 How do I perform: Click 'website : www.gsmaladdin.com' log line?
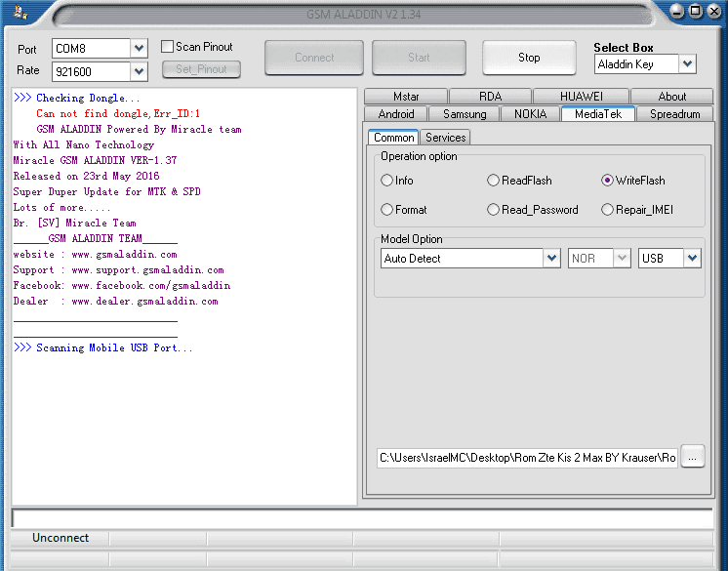click(x=96, y=255)
